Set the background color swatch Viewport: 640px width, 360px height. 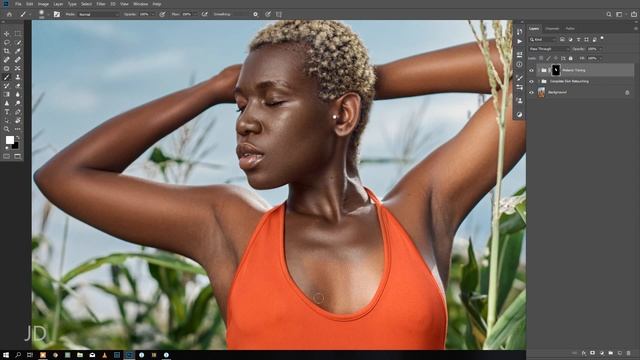coord(16,146)
